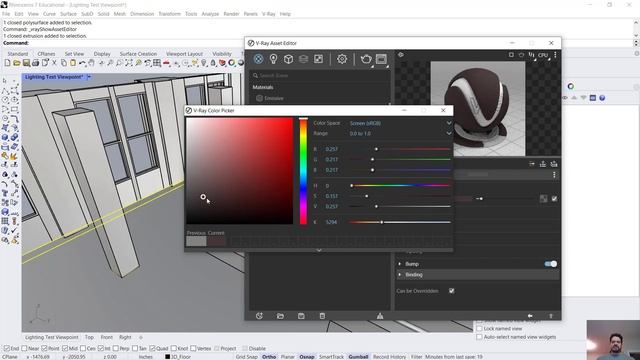Toggle the Cen osnap checkbox
Screen dimensions: 640x360
(83, 348)
